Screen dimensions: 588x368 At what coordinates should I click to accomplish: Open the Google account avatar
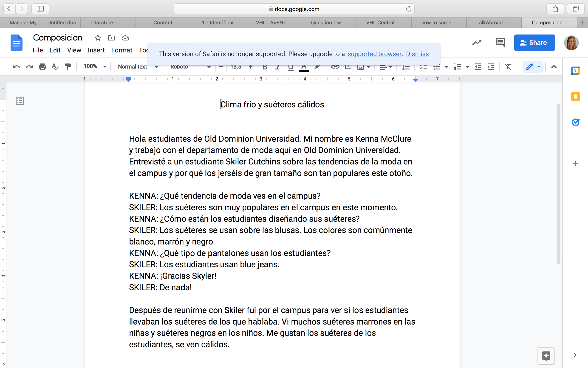point(571,43)
